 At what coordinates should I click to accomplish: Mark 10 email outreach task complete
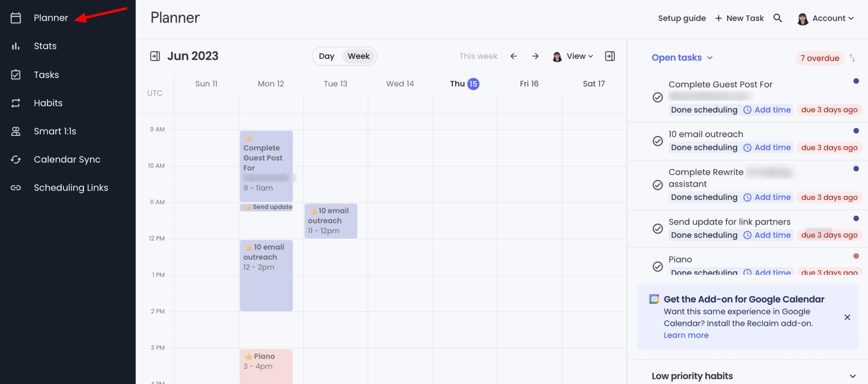pyautogui.click(x=657, y=141)
